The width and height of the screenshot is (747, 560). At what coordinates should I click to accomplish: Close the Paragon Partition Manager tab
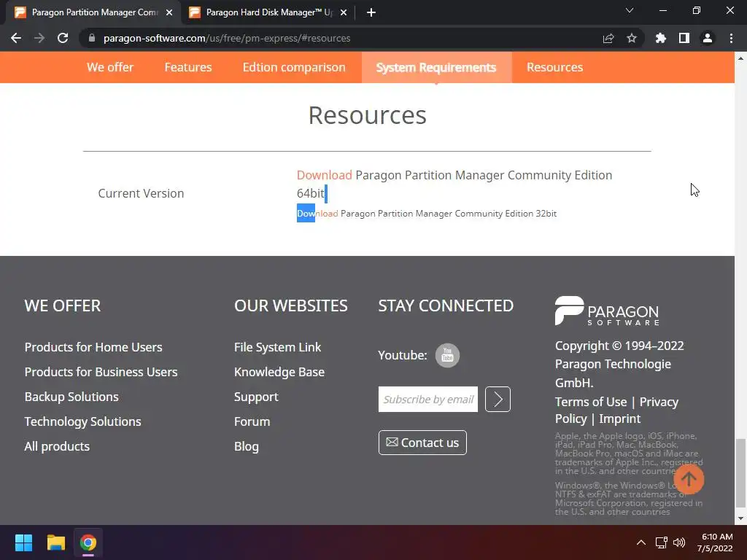(x=169, y=12)
